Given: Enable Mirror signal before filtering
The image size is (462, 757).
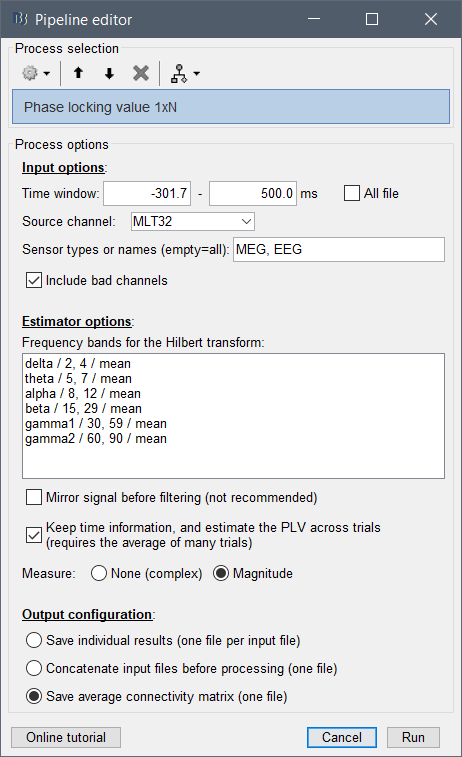Looking at the screenshot, I should click(34, 497).
